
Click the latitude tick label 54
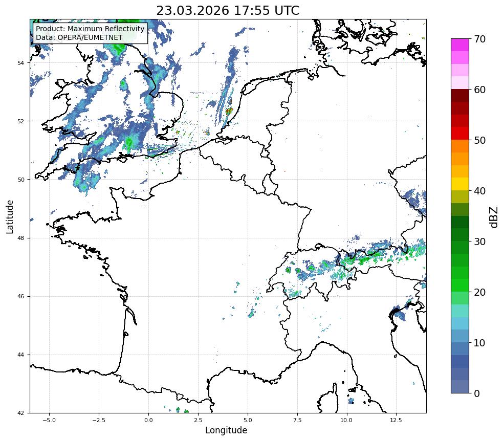[x=20, y=63]
